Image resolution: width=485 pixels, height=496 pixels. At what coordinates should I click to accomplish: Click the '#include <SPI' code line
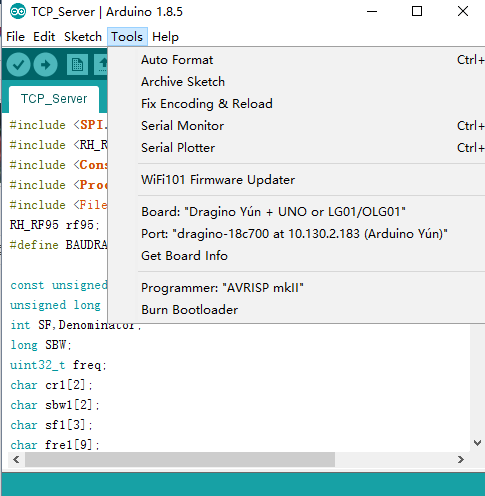pos(58,125)
